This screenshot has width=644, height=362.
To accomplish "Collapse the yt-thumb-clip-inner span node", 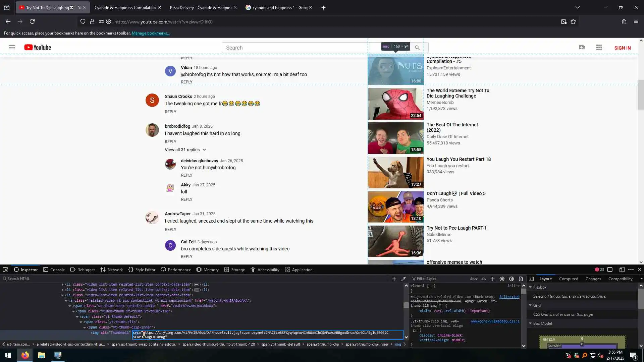I will coord(85,327).
